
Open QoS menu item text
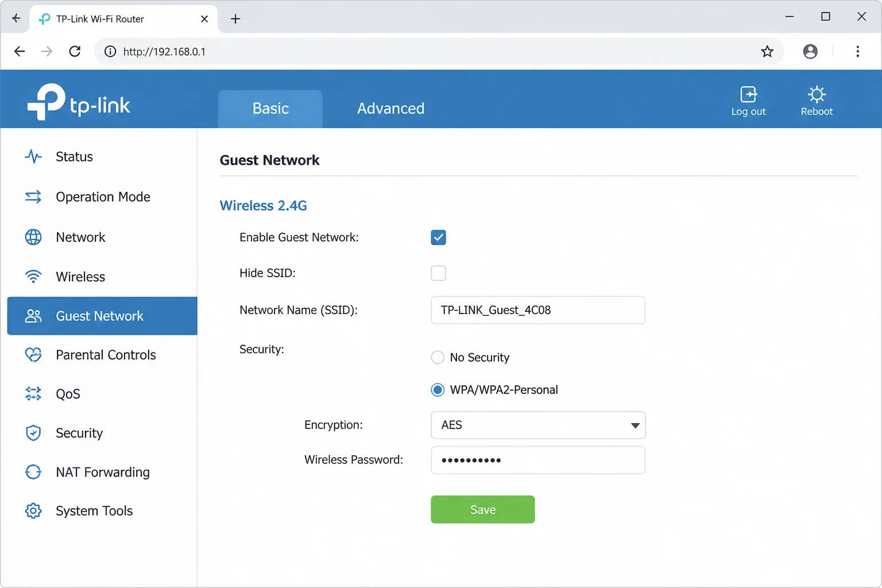(x=68, y=394)
